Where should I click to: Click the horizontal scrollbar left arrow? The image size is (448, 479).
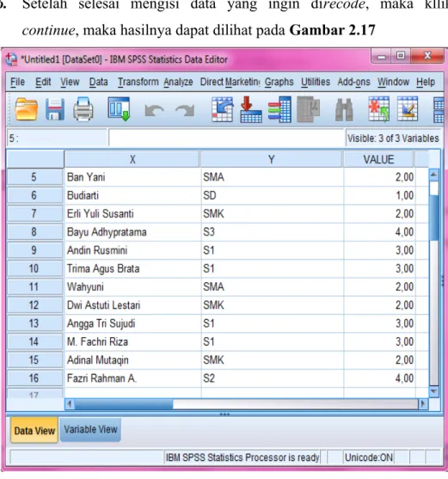[x=70, y=404]
